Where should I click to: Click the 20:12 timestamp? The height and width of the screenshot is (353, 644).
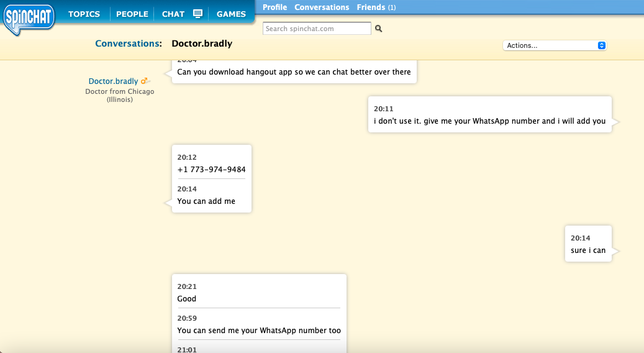tap(187, 157)
